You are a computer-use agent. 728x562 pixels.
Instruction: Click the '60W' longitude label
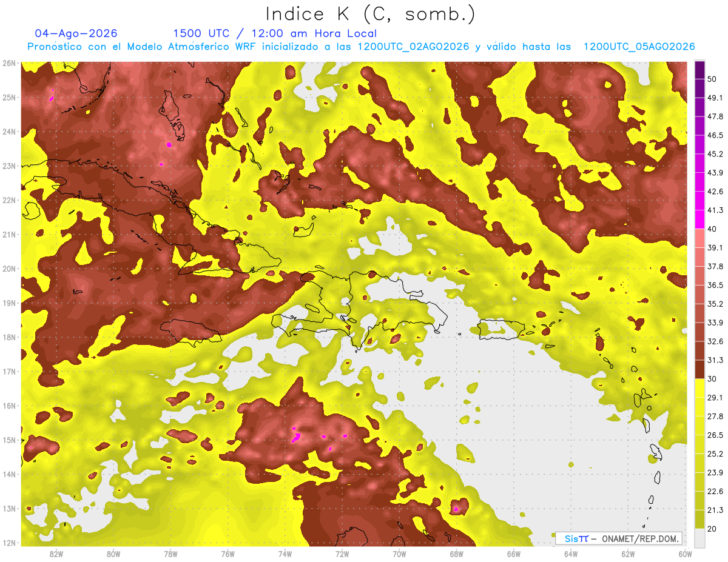(x=685, y=554)
